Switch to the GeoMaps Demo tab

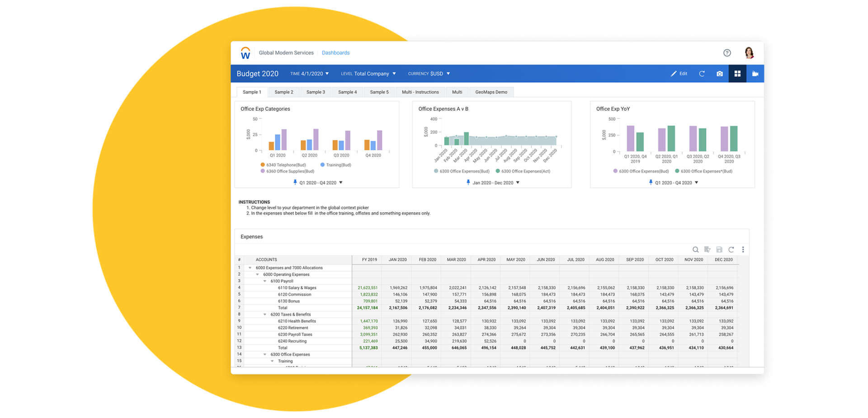tap(491, 92)
